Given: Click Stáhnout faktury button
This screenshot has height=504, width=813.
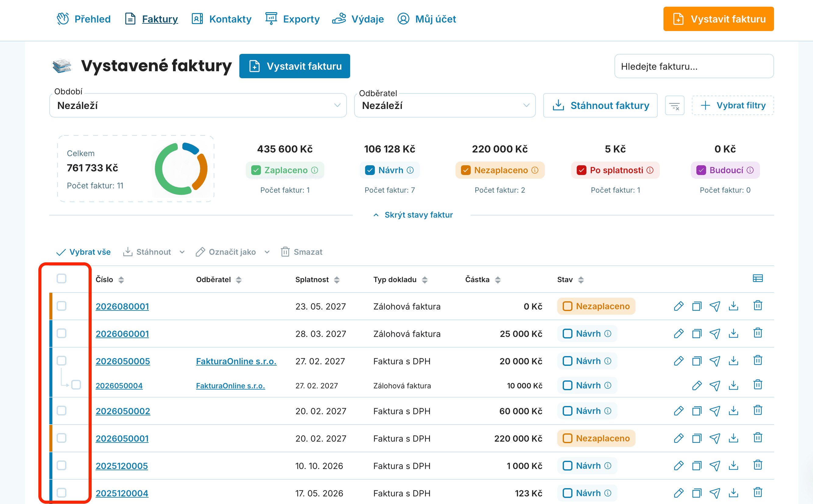Looking at the screenshot, I should coord(600,106).
